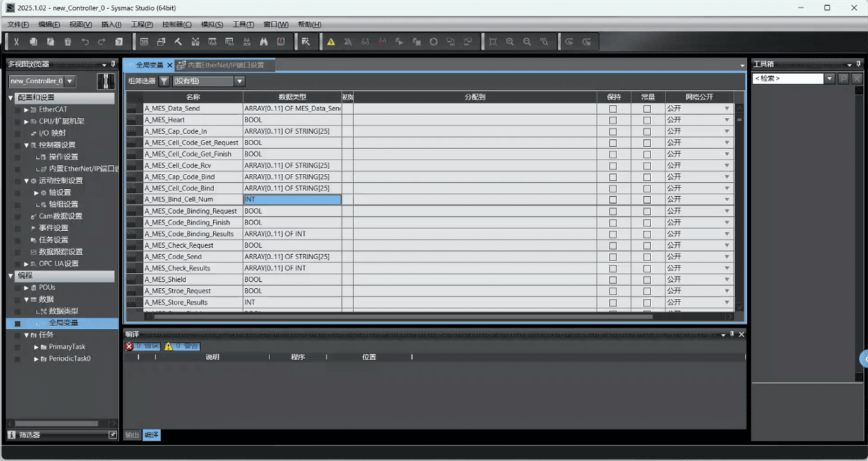Click the Delete trash can toolbar icon
This screenshot has height=461, width=868.
pos(68,42)
